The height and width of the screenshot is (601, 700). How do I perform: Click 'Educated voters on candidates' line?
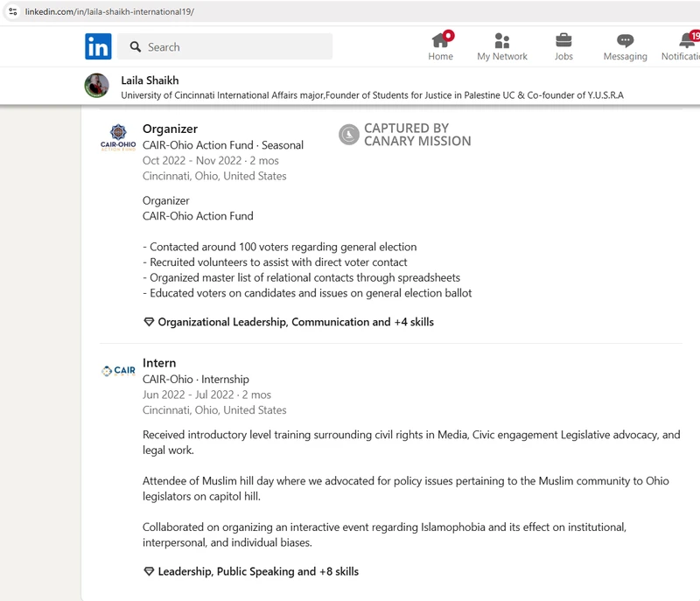307,293
